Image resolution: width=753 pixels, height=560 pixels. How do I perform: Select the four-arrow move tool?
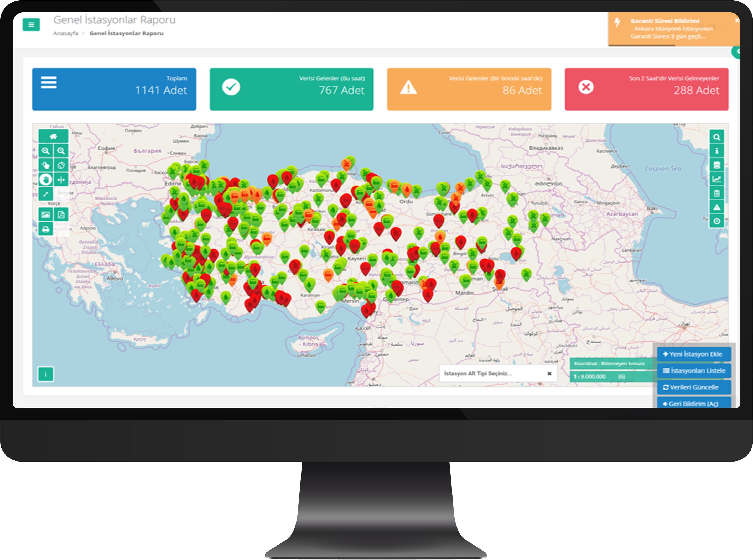61,179
